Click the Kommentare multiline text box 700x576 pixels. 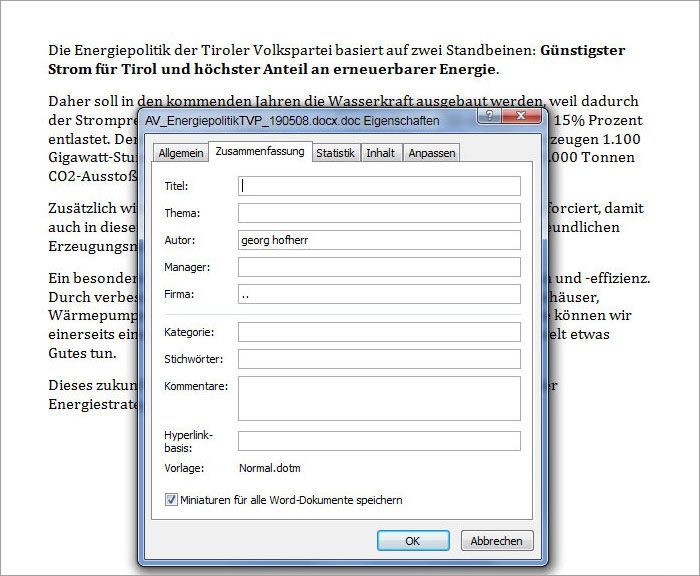[379, 398]
